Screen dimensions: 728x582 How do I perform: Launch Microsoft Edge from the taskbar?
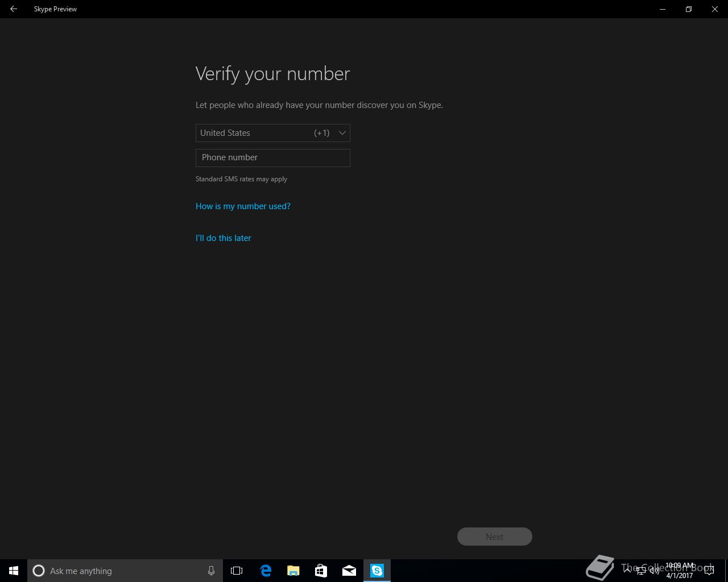266,571
